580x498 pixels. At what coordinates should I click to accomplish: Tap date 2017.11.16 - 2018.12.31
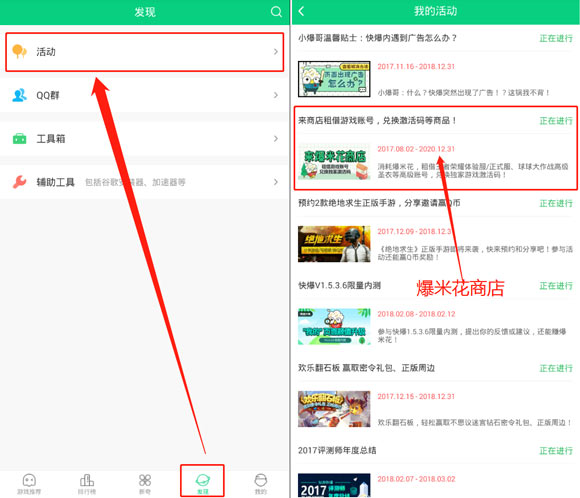point(416,67)
